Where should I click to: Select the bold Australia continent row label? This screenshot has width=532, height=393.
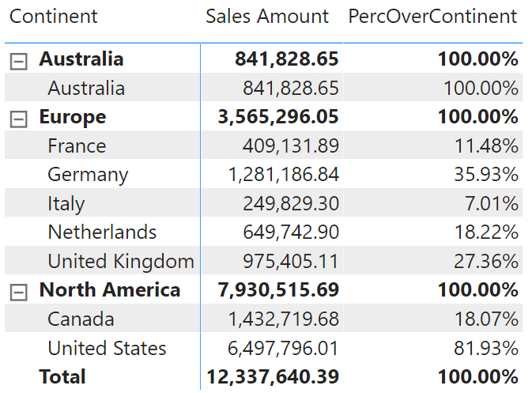click(x=81, y=59)
